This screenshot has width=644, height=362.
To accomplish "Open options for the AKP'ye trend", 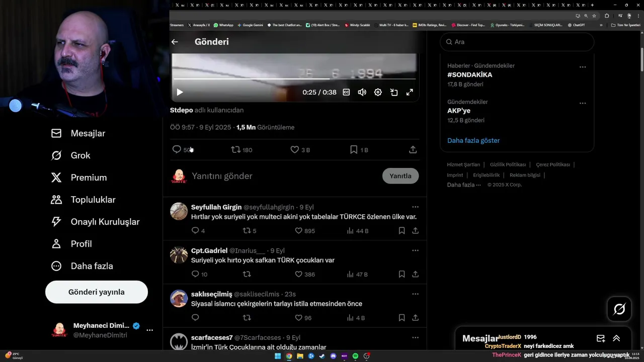I will (x=583, y=103).
